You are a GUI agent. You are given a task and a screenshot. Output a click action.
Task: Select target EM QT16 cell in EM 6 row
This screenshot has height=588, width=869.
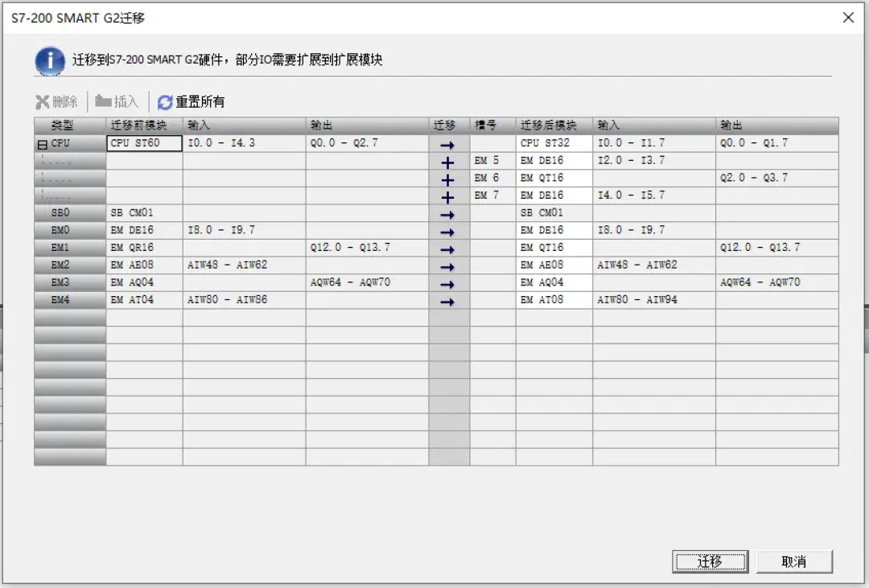coord(554,178)
